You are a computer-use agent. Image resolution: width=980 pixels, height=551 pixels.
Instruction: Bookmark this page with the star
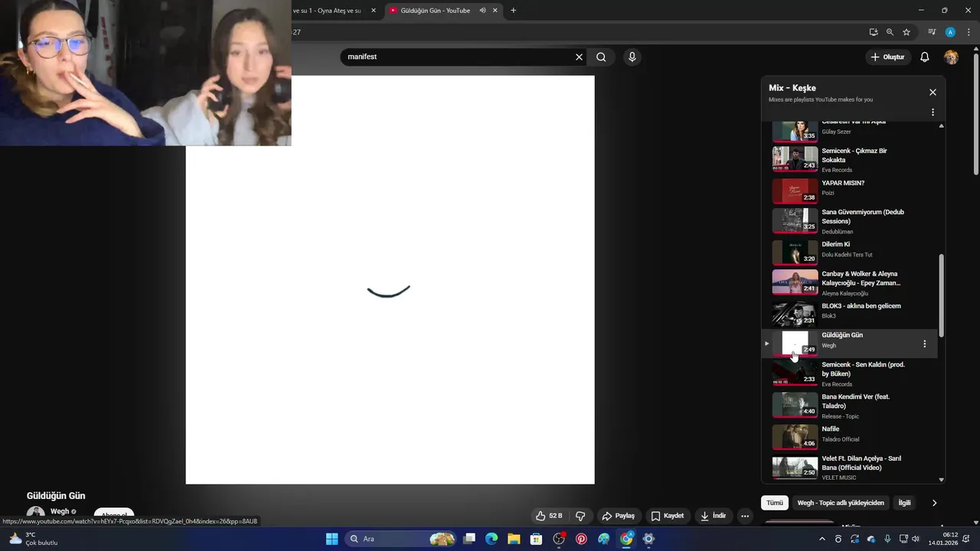pos(906,32)
